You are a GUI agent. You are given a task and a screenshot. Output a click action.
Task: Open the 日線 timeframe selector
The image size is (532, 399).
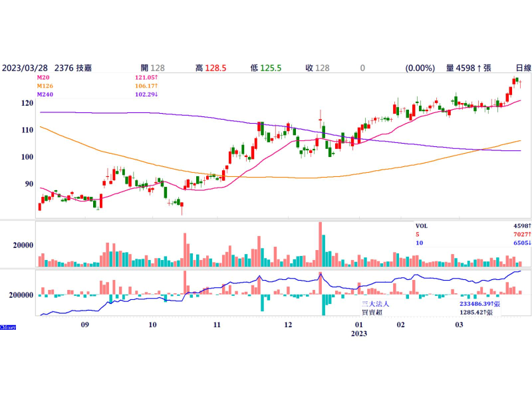coord(523,68)
